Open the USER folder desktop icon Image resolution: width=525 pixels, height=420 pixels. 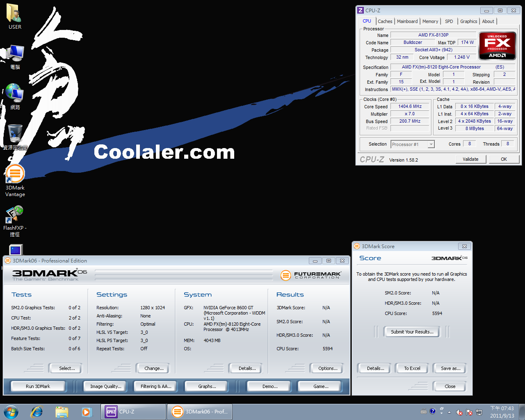click(x=15, y=16)
